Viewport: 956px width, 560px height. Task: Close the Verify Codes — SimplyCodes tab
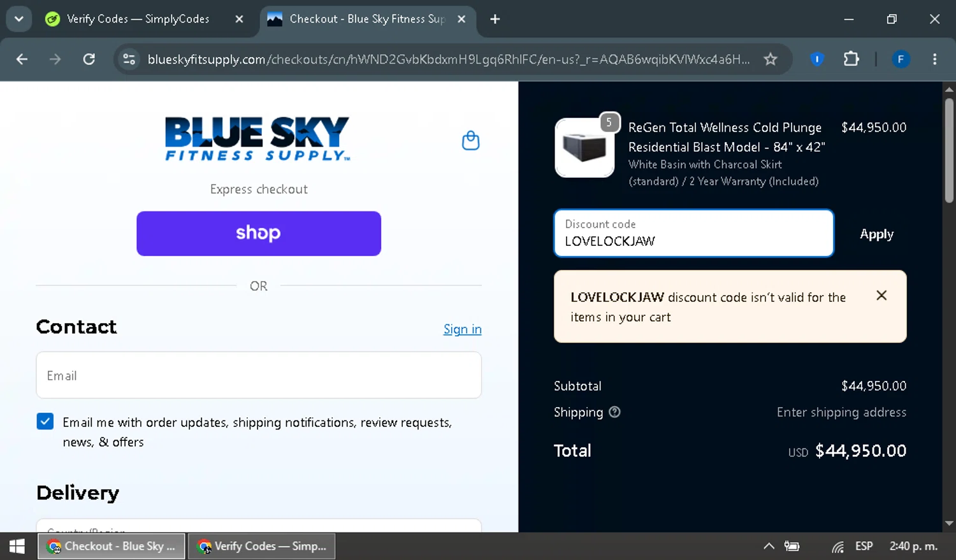coord(239,19)
